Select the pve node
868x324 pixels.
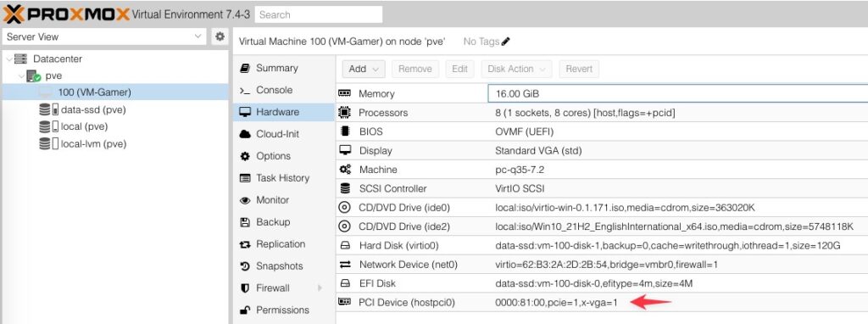pyautogui.click(x=53, y=75)
